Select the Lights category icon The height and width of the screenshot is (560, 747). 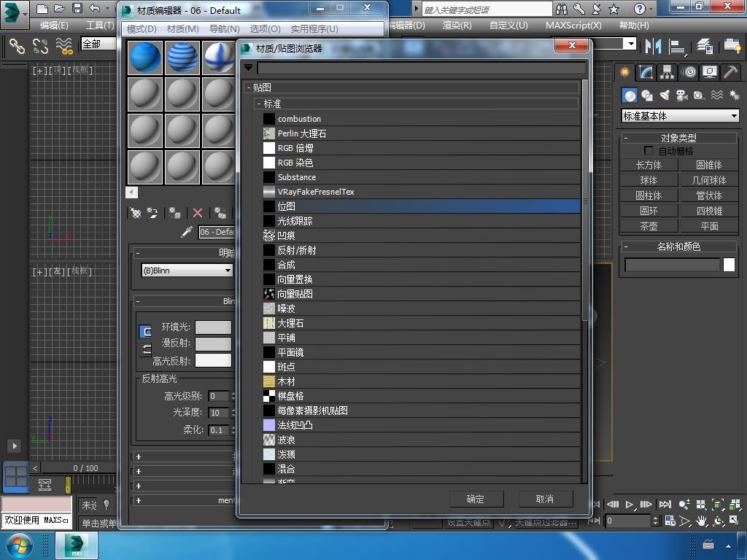(x=665, y=96)
